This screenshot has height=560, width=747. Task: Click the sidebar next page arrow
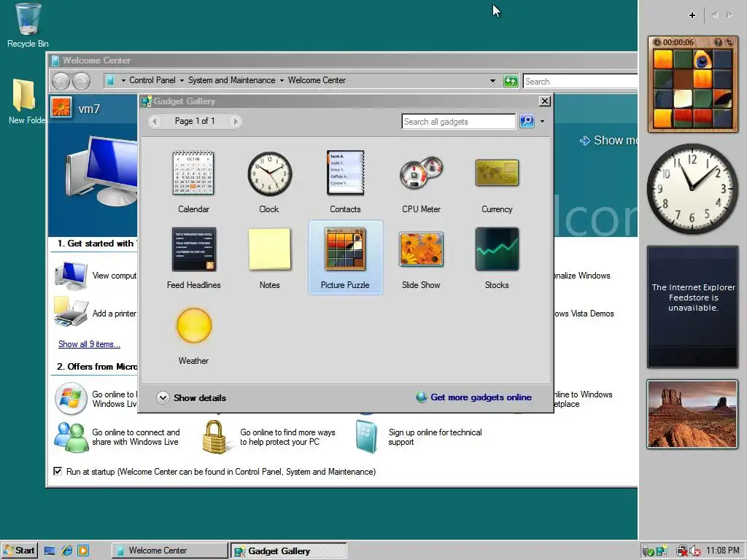click(x=729, y=15)
